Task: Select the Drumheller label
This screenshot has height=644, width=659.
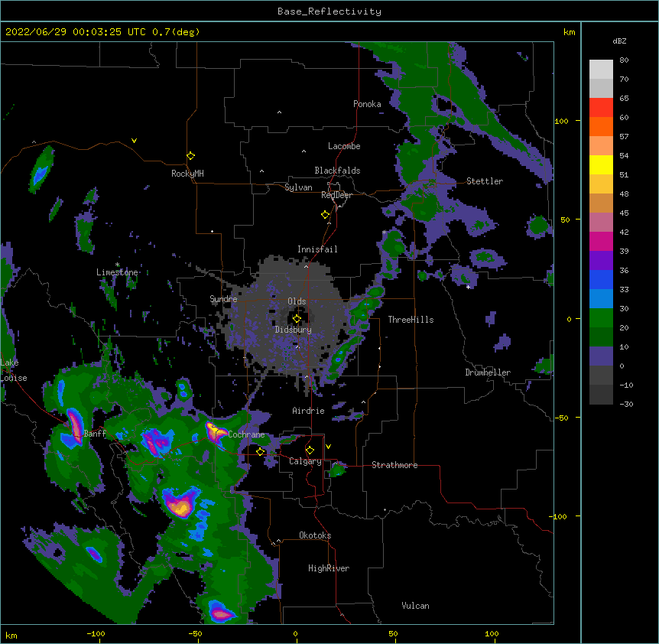Action: 488,372
